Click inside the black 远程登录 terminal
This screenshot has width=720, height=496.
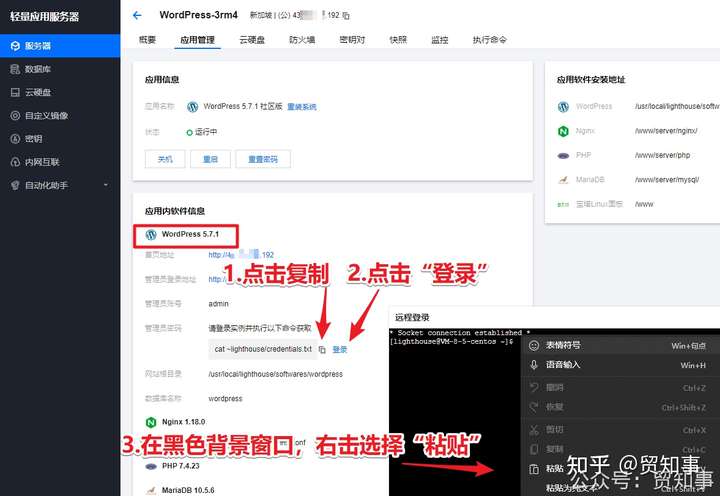(x=455, y=404)
